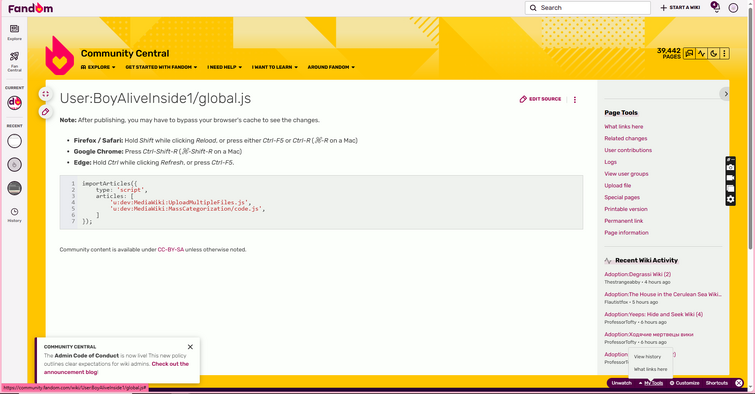Click the Fandom logo in the top bar
The image size is (755, 394).
(31, 8)
